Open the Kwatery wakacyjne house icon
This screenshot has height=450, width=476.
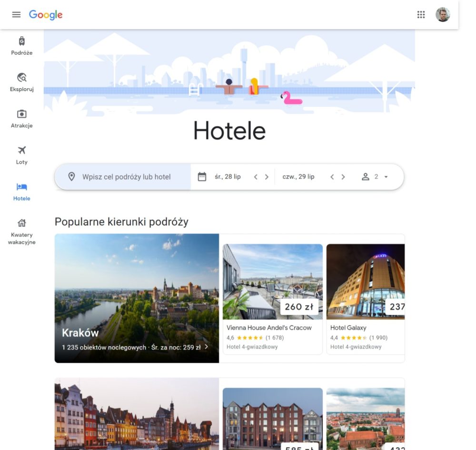tap(22, 223)
